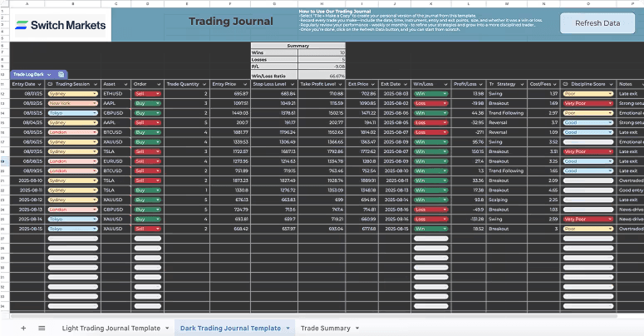The image size is (644, 336).
Task: Open Dark Trading Journal Template tab menu arrow
Action: click(x=288, y=329)
